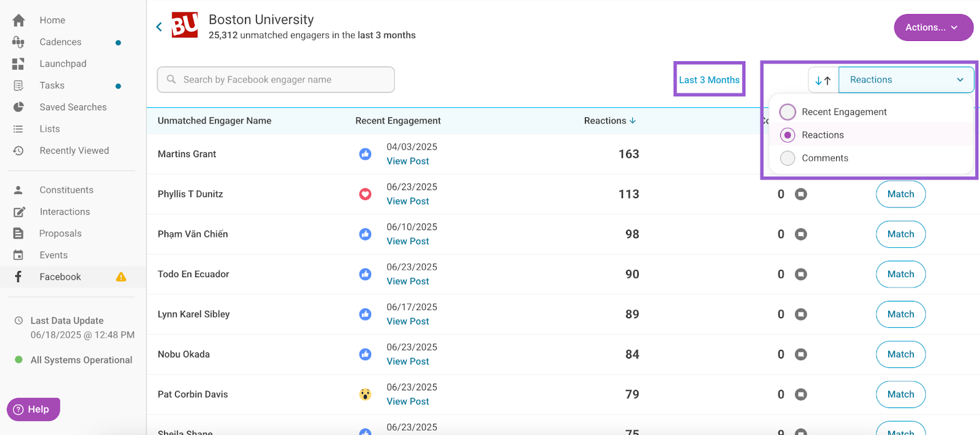
Task: Match Todo En Ecuador
Action: point(900,274)
